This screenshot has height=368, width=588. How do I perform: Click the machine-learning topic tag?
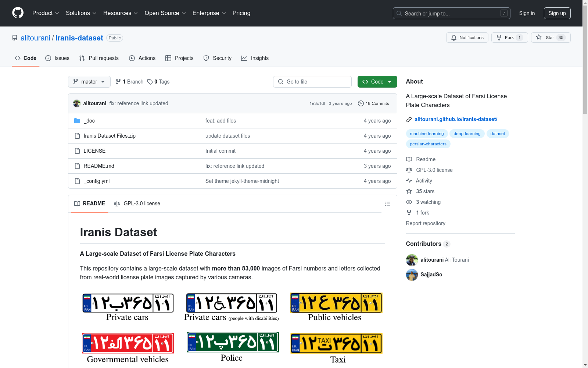[427, 134]
